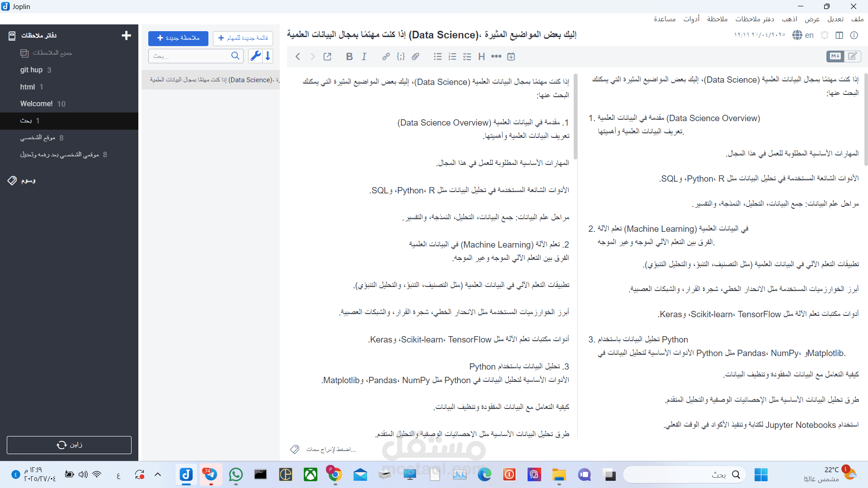The height and width of the screenshot is (488, 868).
Task: Open WhatsApp from the taskbar
Action: click(x=236, y=475)
